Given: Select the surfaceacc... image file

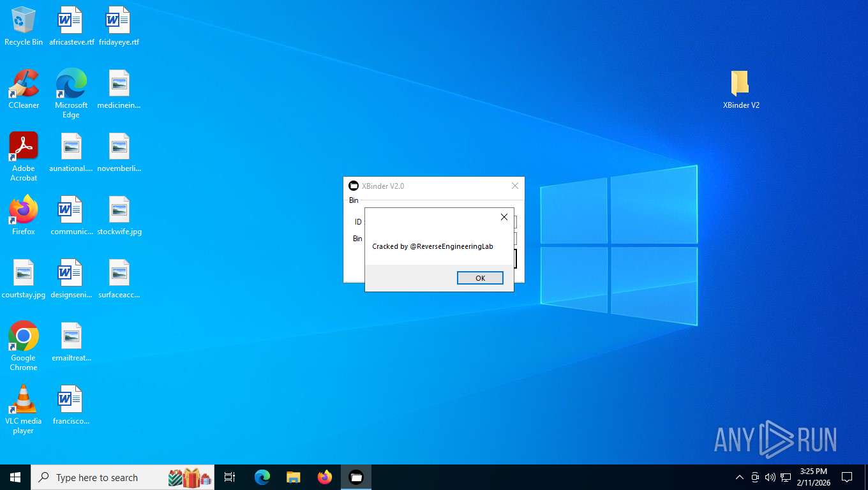Looking at the screenshot, I should (x=119, y=279).
